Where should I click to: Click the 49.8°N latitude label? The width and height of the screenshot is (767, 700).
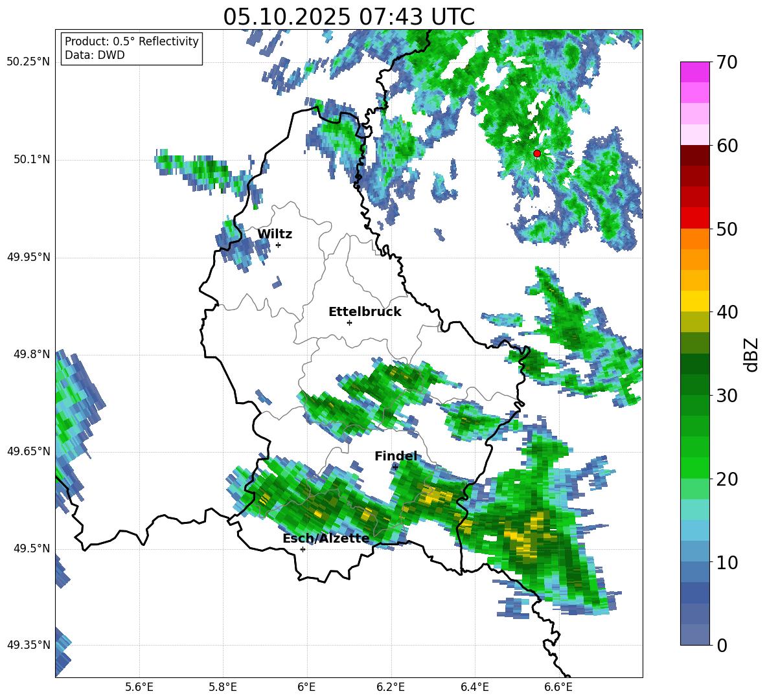point(32,354)
